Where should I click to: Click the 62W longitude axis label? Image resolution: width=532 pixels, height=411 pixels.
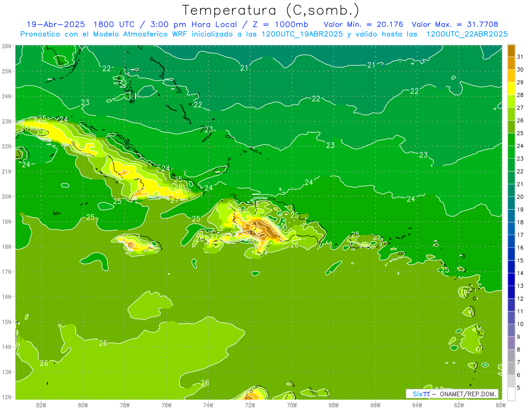[x=459, y=405]
